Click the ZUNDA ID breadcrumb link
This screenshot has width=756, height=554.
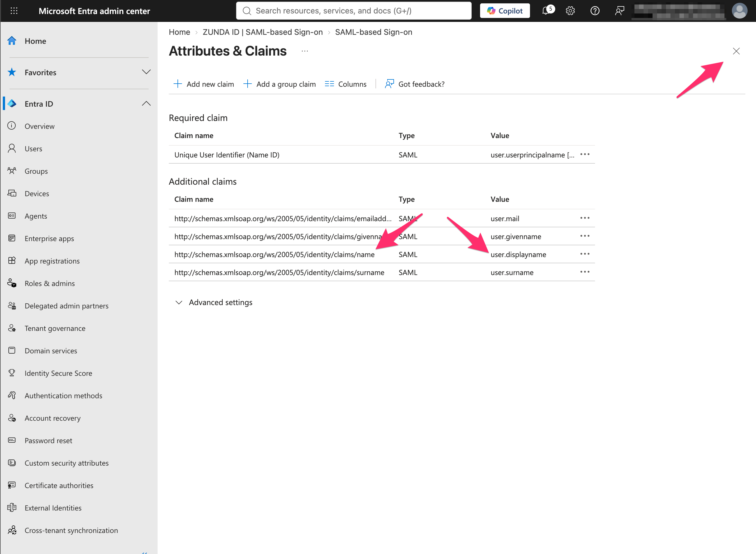coord(262,32)
